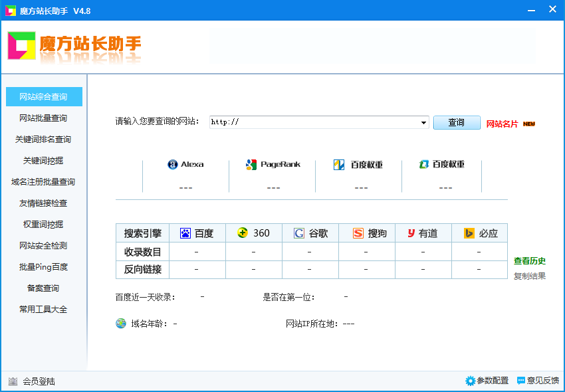Image resolution: width=565 pixels, height=392 pixels.
Task: Click the 网站名片 link
Action: tap(503, 124)
